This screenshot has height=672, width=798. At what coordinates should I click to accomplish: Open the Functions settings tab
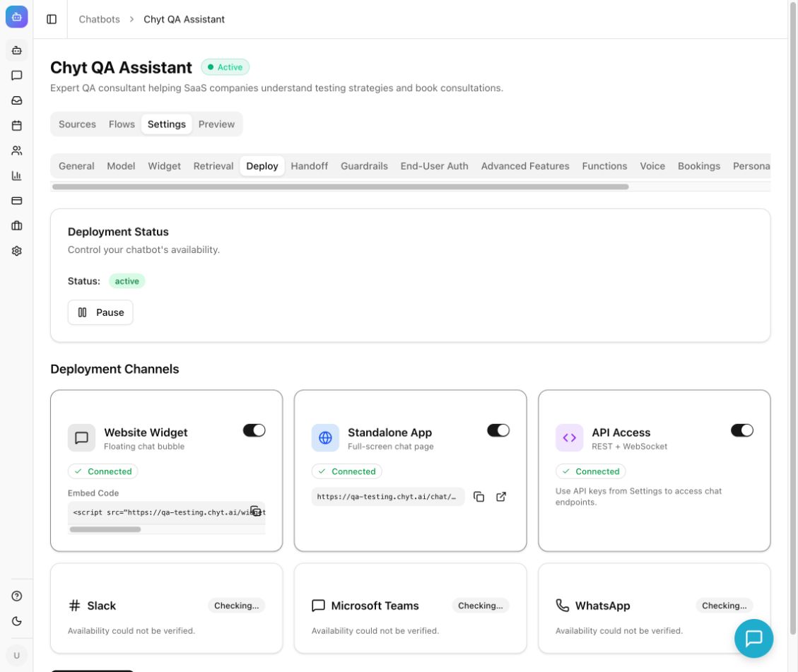[604, 166]
